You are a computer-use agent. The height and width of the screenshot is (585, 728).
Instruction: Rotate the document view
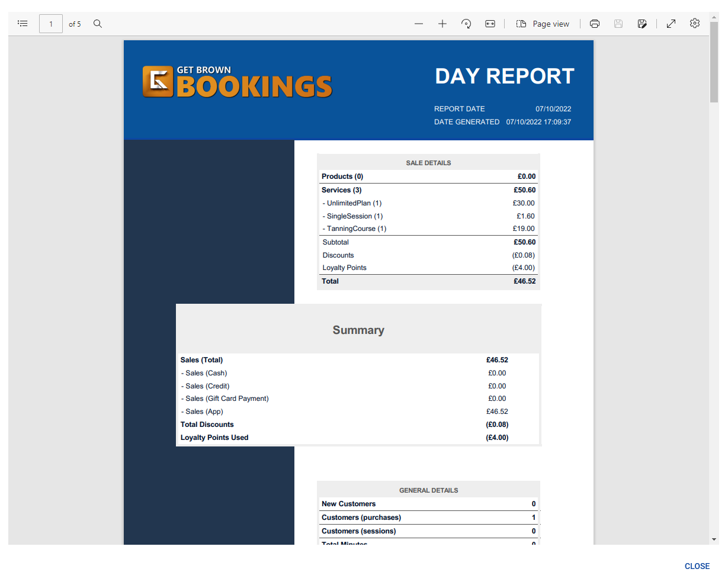(x=466, y=24)
